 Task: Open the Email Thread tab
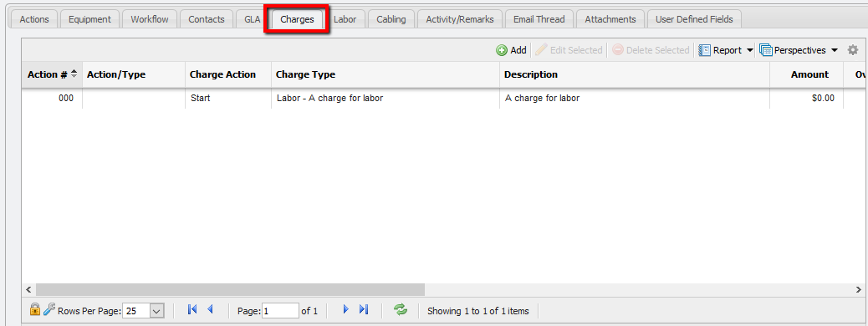tap(539, 19)
